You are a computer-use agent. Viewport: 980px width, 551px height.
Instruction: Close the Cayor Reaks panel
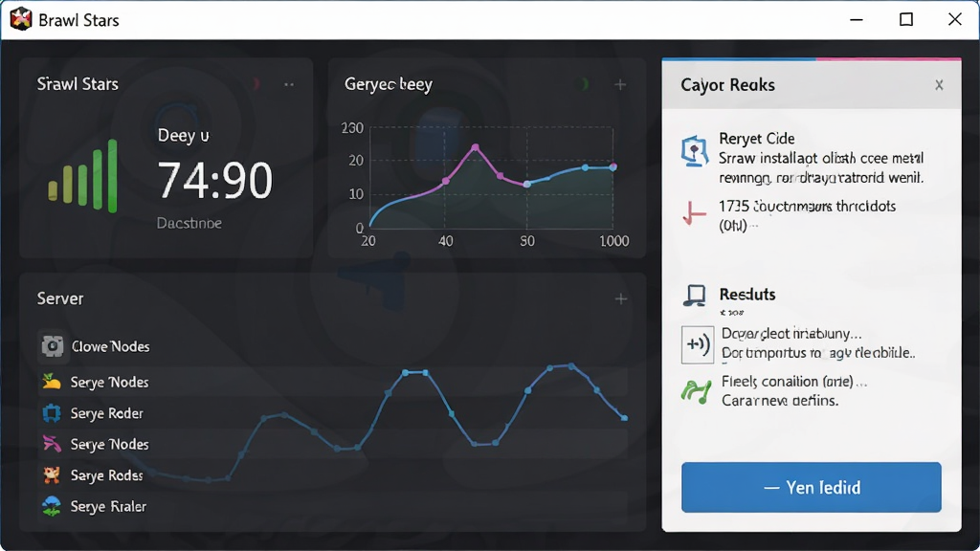click(x=939, y=85)
